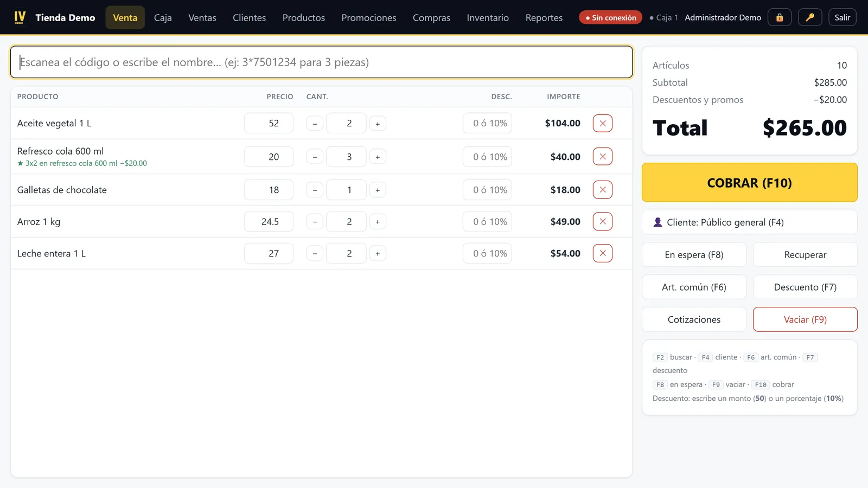868x488 pixels.
Task: Open the Caja menu
Action: pyautogui.click(x=163, y=17)
